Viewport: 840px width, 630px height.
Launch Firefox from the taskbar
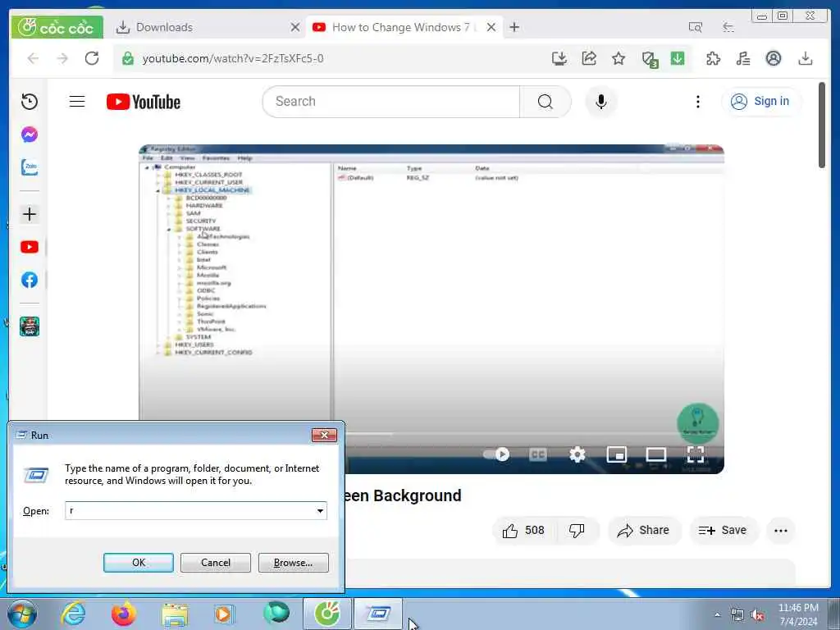tap(123, 614)
